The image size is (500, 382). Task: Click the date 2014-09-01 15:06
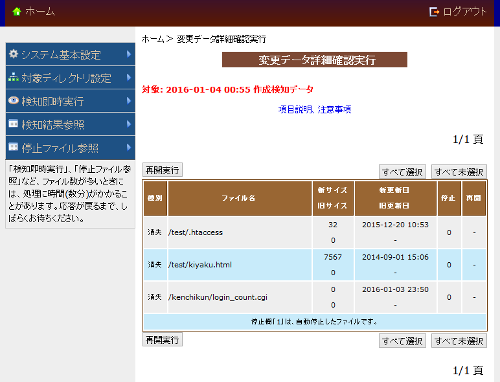[395, 257]
